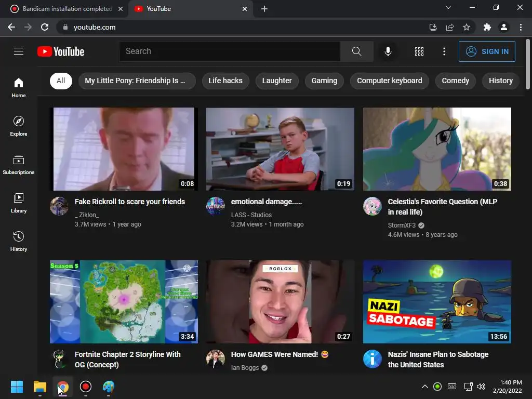532x399 pixels.
Task: Open History in sidebar
Action: [19, 241]
